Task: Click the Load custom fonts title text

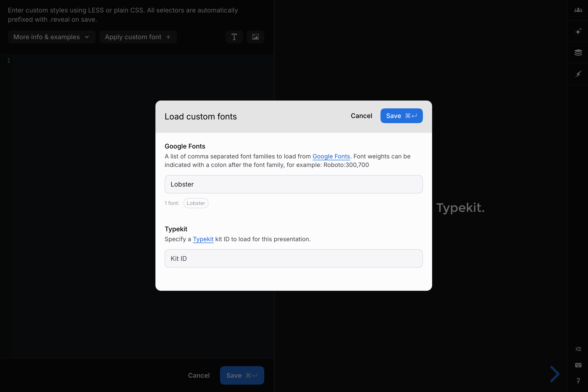Action: [x=201, y=116]
